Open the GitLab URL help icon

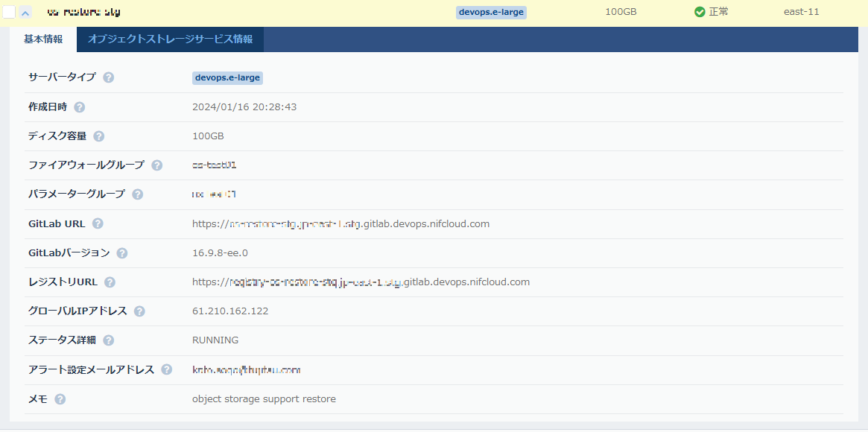point(98,223)
